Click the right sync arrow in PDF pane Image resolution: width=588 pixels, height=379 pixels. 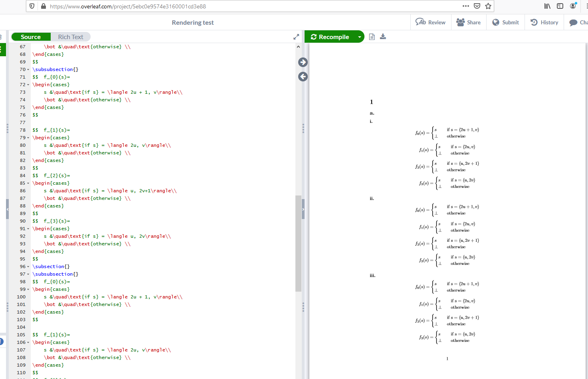coord(303,62)
